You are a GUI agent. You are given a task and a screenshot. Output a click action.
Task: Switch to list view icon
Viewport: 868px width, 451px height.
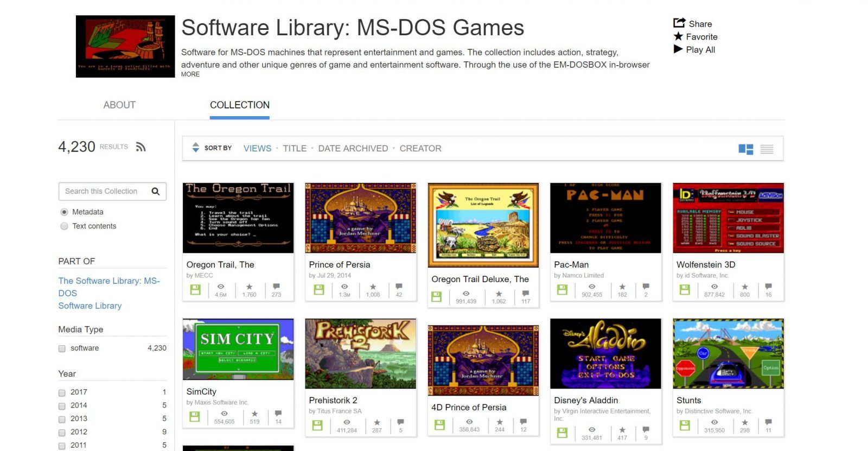click(767, 149)
